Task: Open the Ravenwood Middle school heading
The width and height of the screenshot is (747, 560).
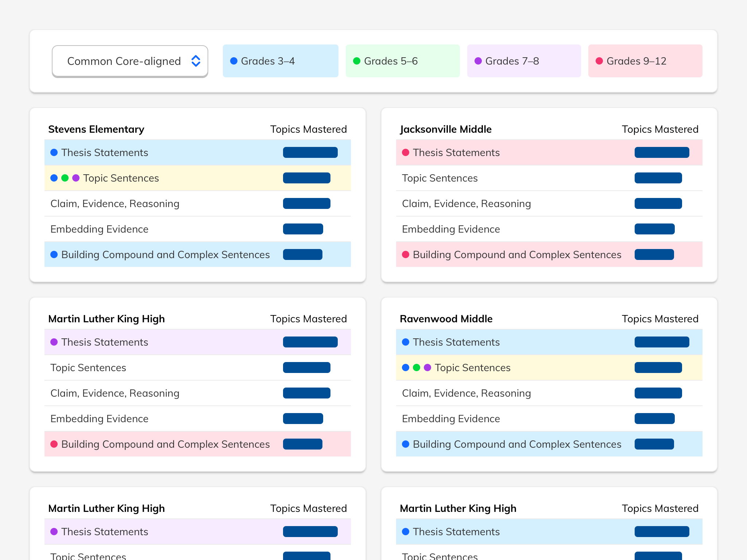Action: [446, 319]
